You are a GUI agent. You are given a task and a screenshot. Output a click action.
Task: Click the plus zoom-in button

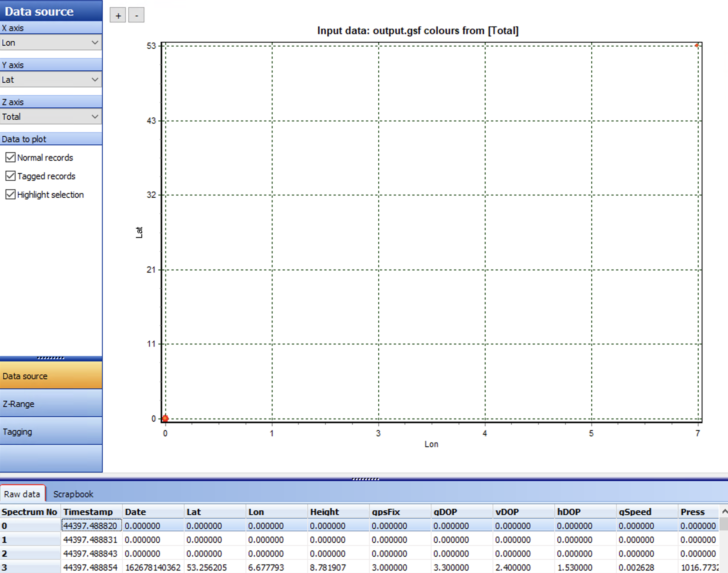click(118, 15)
